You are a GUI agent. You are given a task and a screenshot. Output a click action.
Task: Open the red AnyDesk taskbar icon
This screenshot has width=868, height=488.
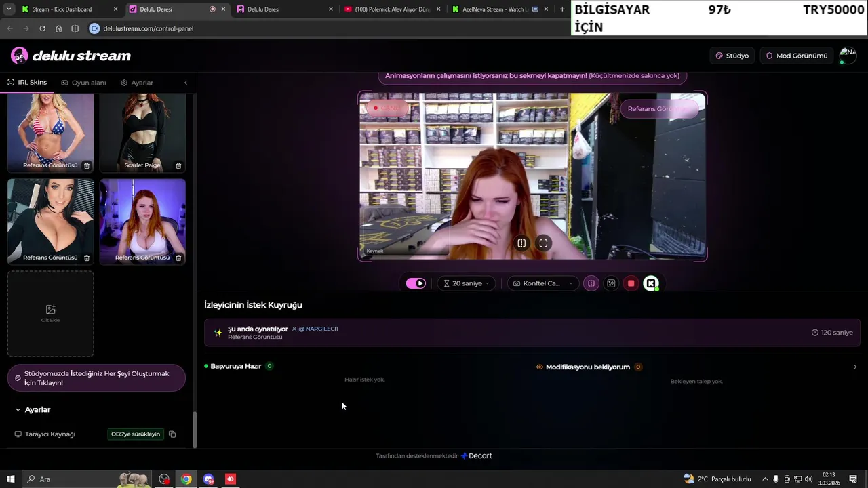coord(231,479)
